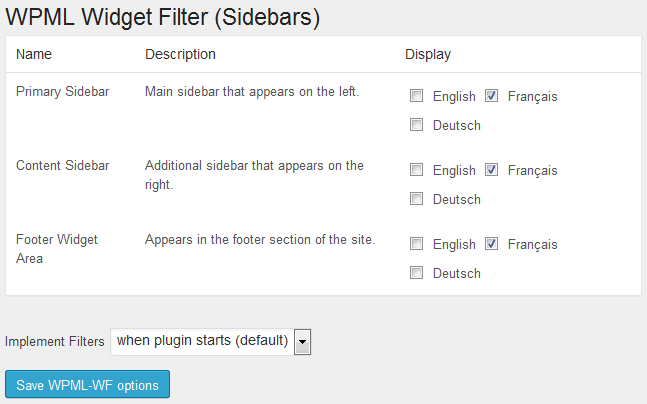The height and width of the screenshot is (404, 647).
Task: Save WPML-WF options
Action: click(87, 384)
